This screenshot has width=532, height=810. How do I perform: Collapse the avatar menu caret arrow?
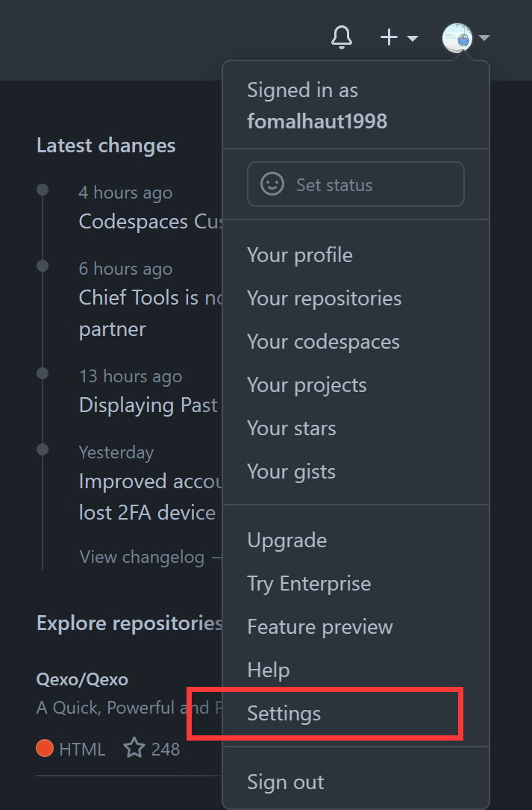(x=484, y=37)
